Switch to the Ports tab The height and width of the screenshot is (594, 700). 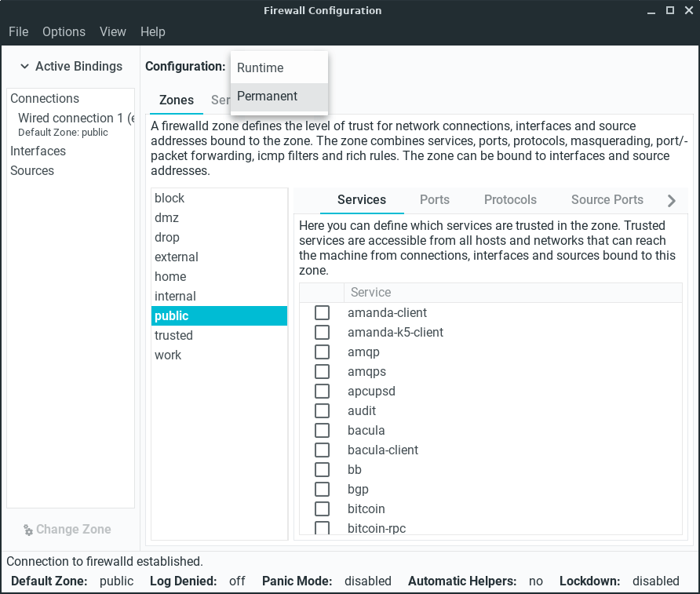[x=435, y=200]
